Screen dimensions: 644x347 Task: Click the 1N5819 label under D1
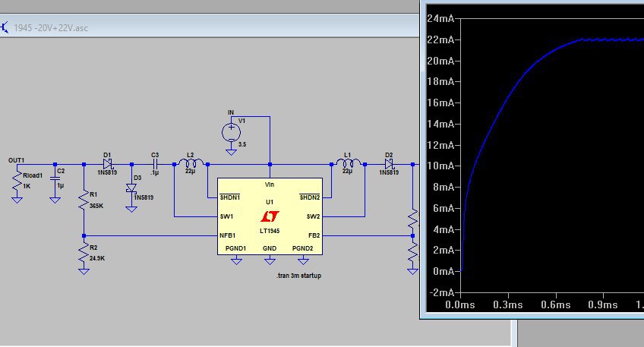click(x=107, y=172)
